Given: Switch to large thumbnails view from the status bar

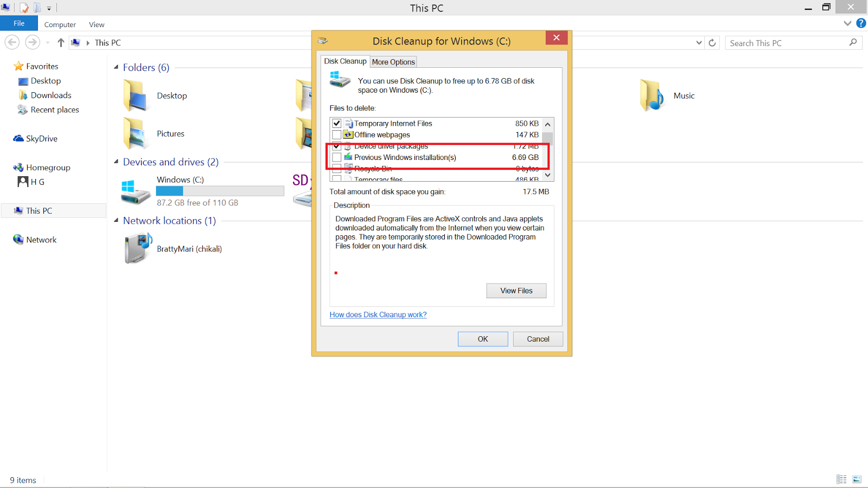Looking at the screenshot, I should [x=858, y=479].
